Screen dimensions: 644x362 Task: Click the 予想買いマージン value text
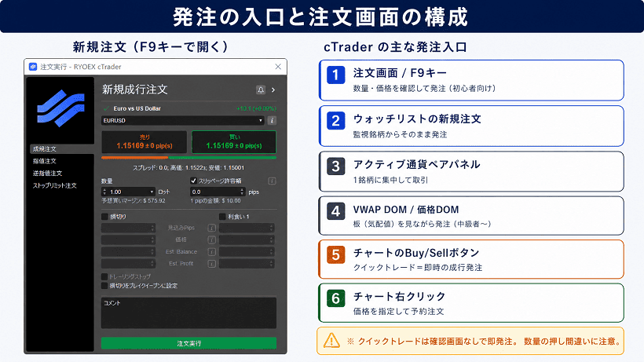(134, 201)
